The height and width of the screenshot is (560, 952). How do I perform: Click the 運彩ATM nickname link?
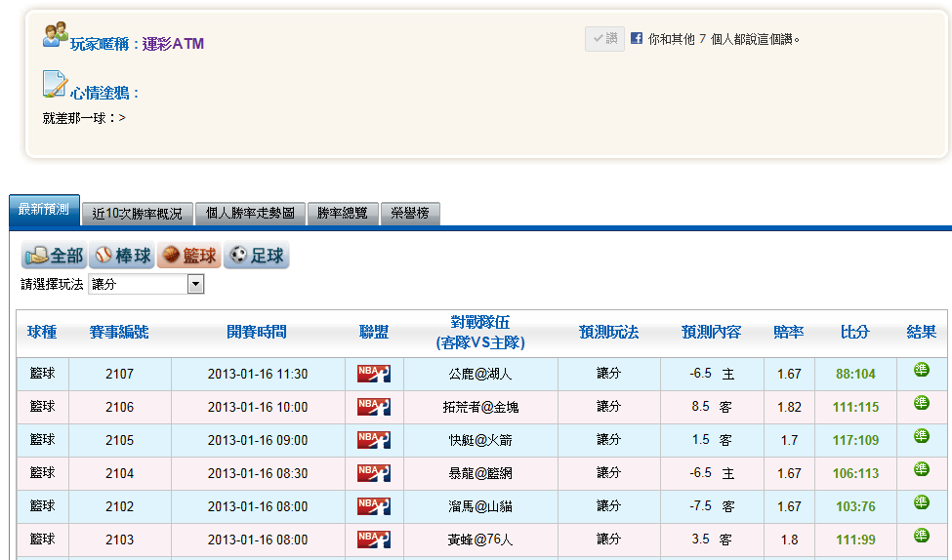pos(173,44)
